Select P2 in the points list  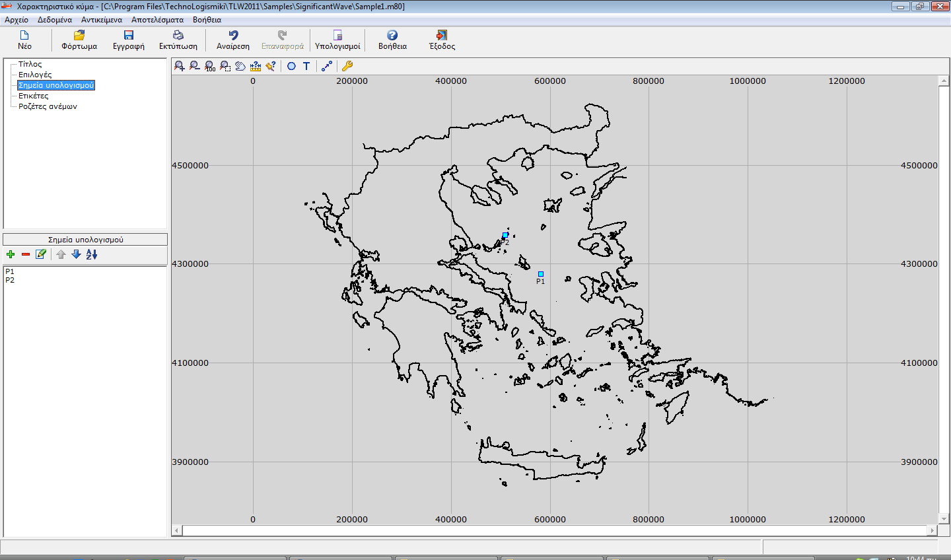(x=10, y=280)
